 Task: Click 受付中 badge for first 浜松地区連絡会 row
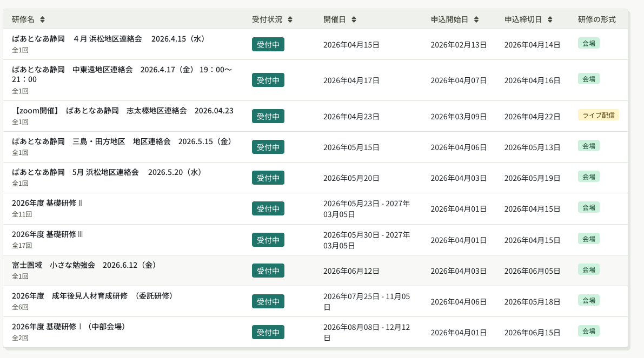(268, 44)
